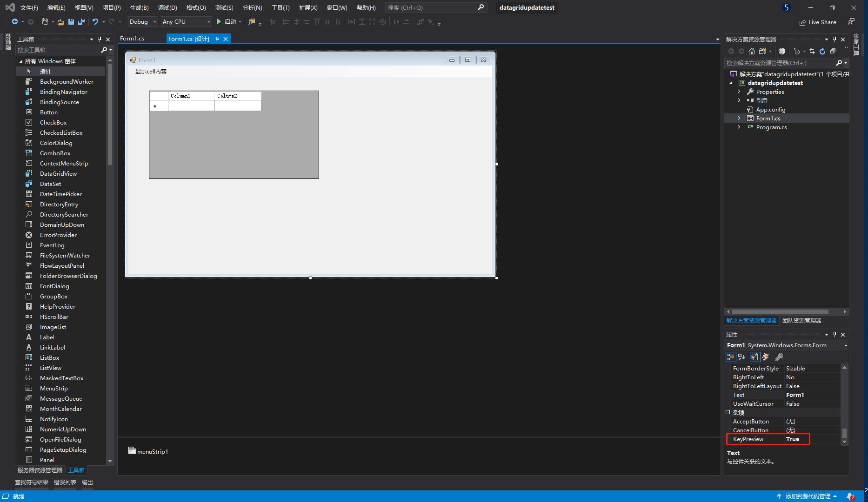
Task: Unpin the Properties window with its pin icon
Action: (834, 334)
